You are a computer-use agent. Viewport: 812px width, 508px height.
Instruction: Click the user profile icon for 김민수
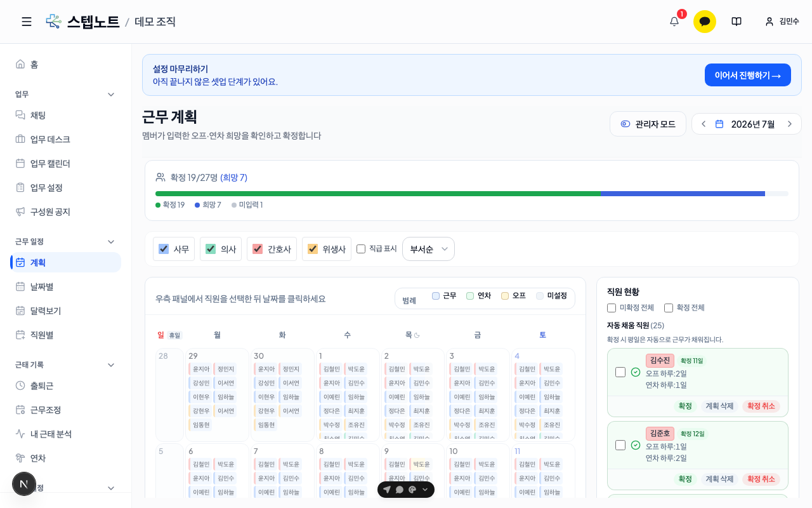(x=769, y=22)
